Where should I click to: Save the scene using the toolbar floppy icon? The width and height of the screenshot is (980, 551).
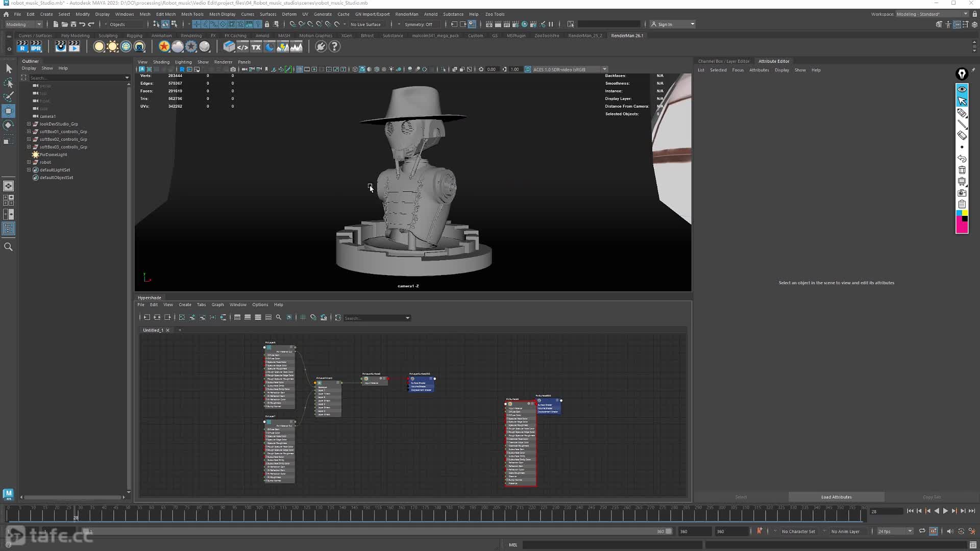pyautogui.click(x=73, y=24)
